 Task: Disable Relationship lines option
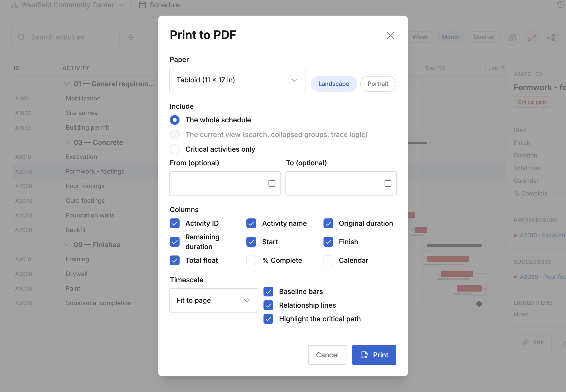pyautogui.click(x=268, y=305)
